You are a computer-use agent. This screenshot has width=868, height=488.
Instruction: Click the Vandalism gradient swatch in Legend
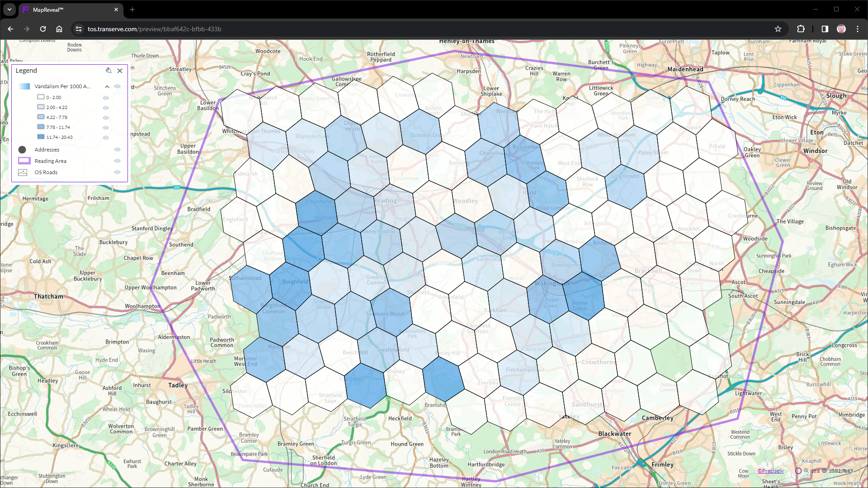[24, 86]
